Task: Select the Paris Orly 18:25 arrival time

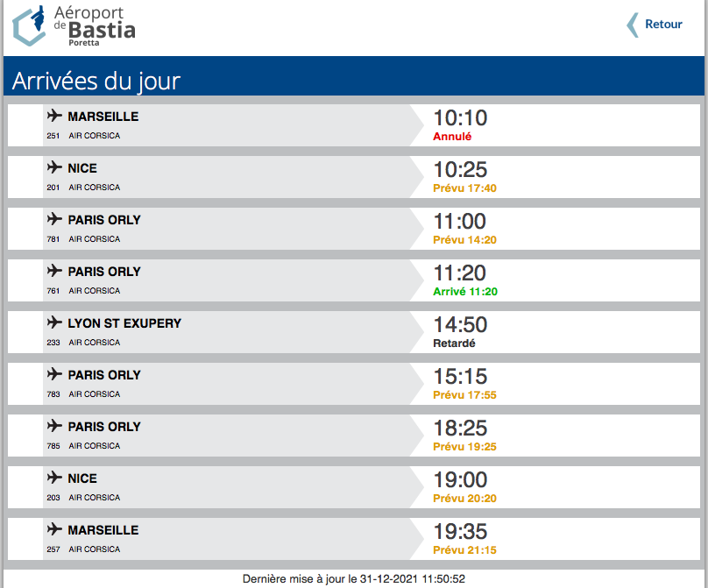Action: click(460, 429)
